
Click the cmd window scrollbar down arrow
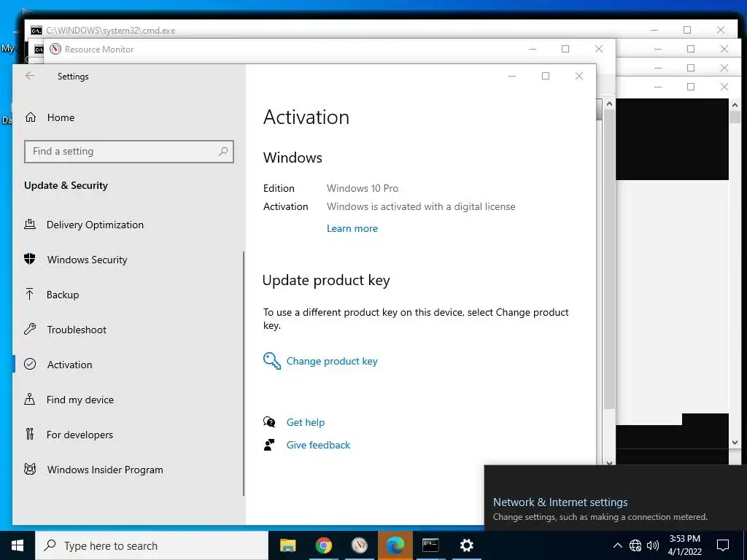click(735, 443)
